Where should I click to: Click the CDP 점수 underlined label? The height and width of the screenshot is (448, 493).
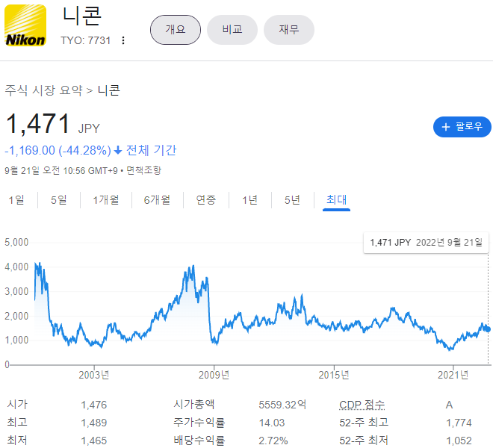(x=362, y=405)
